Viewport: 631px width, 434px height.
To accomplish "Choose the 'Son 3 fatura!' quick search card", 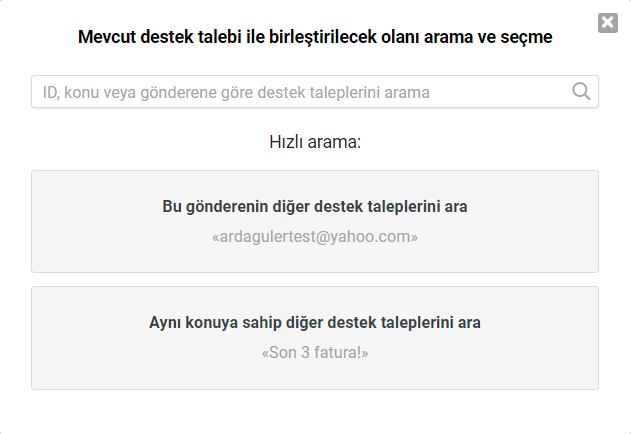I will (x=315, y=338).
